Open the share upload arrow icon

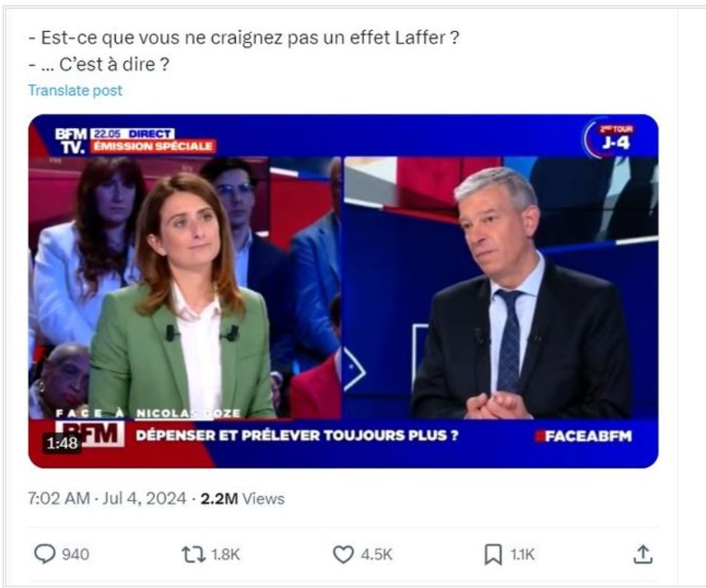(643, 554)
